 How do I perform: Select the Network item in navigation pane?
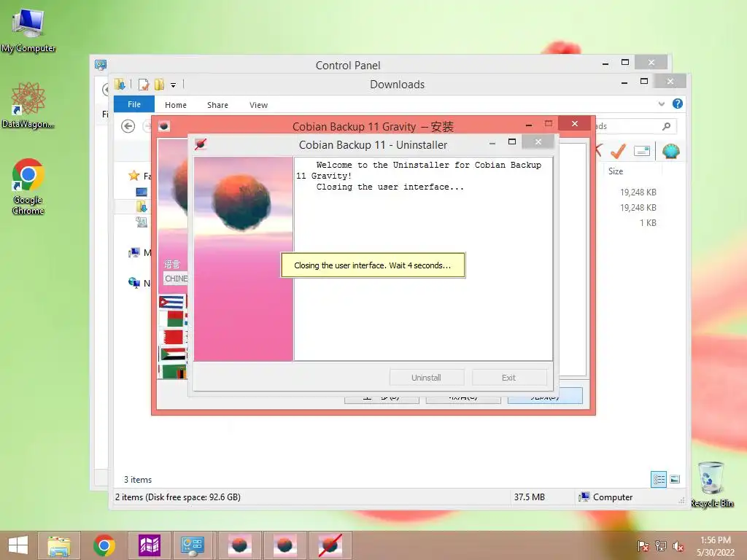[x=139, y=283]
